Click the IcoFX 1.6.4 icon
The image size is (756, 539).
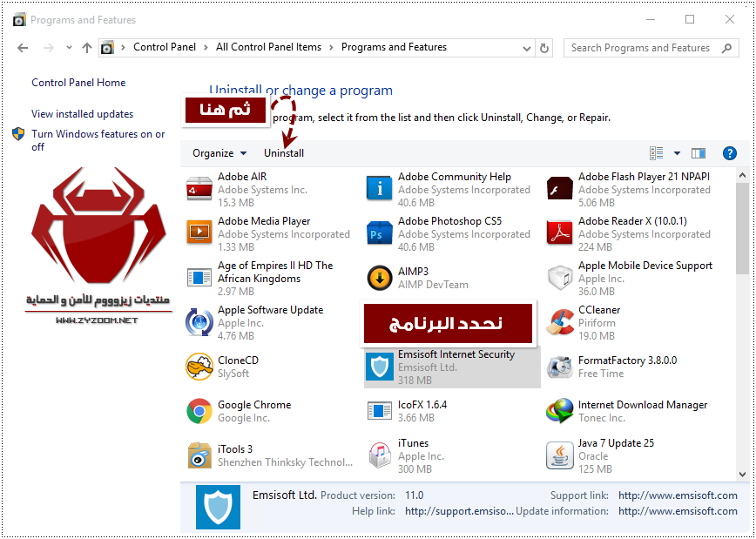pos(380,411)
